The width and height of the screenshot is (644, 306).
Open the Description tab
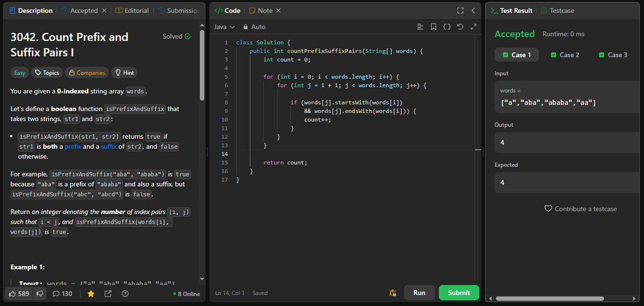pyautogui.click(x=31, y=11)
